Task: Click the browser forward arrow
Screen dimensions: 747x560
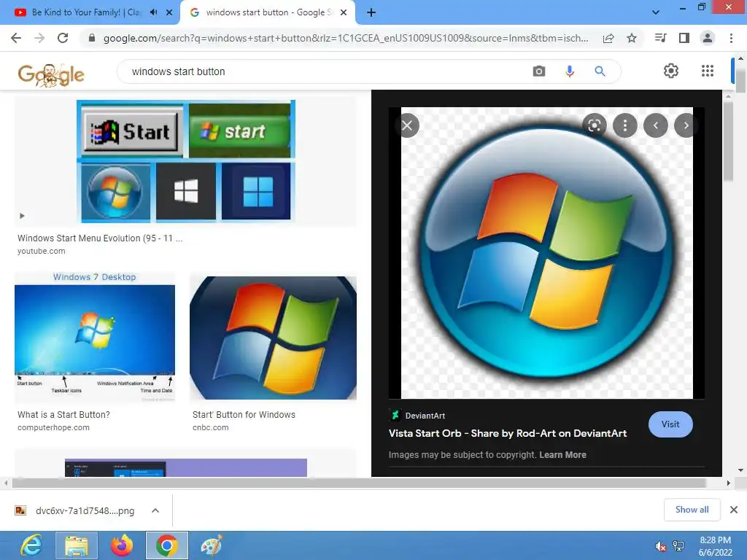Action: (x=39, y=38)
